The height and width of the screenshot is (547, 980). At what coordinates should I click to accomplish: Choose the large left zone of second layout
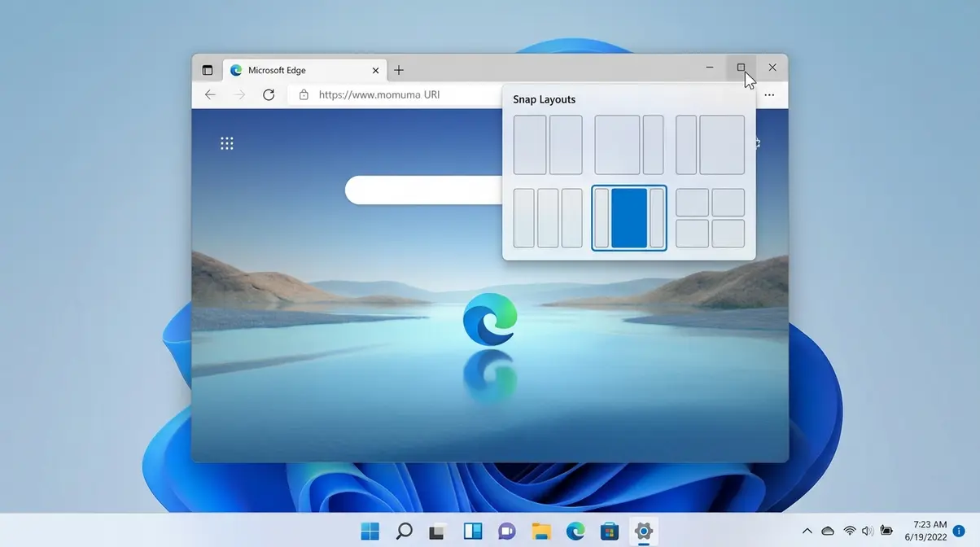click(x=617, y=145)
